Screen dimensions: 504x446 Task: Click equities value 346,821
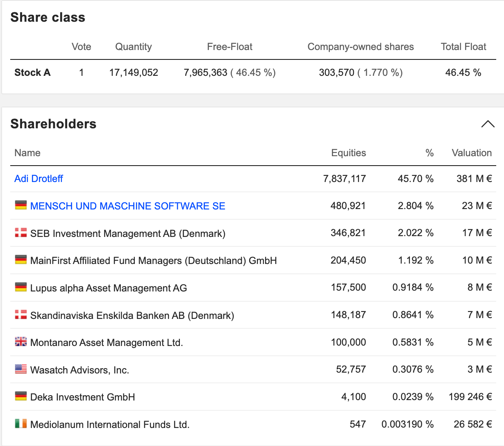348,233
